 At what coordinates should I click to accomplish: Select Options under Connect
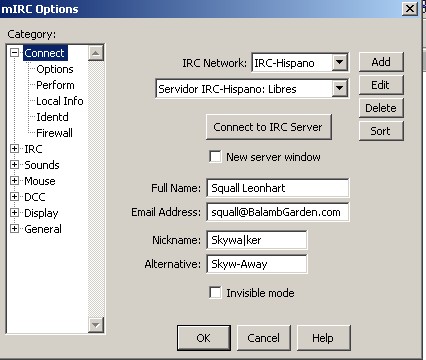55,69
